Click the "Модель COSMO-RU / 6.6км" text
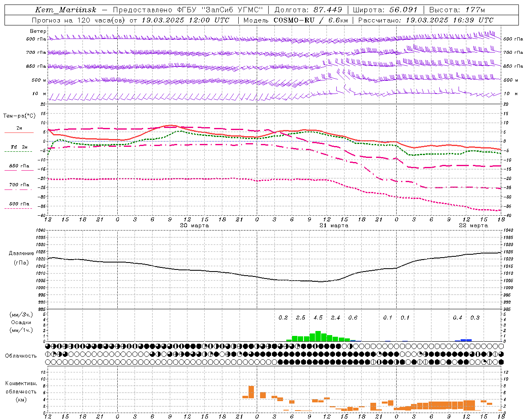The height and width of the screenshot is (420, 525). click(x=295, y=20)
